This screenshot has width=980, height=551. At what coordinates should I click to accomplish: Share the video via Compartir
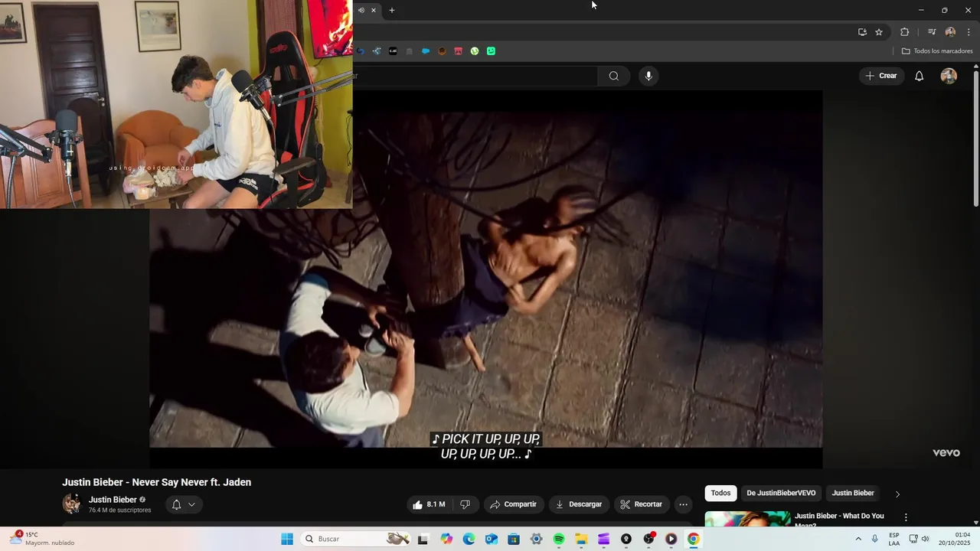(x=514, y=504)
